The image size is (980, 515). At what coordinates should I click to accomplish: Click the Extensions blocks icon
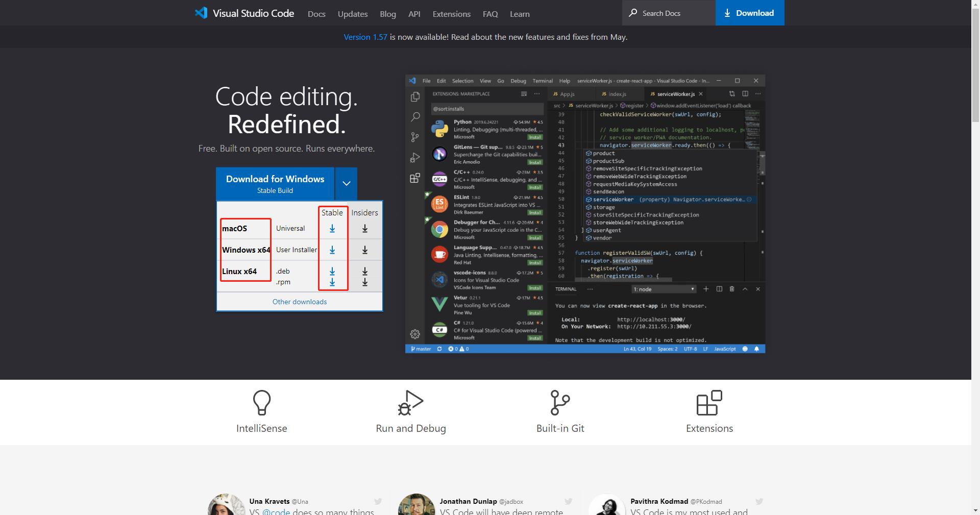709,403
